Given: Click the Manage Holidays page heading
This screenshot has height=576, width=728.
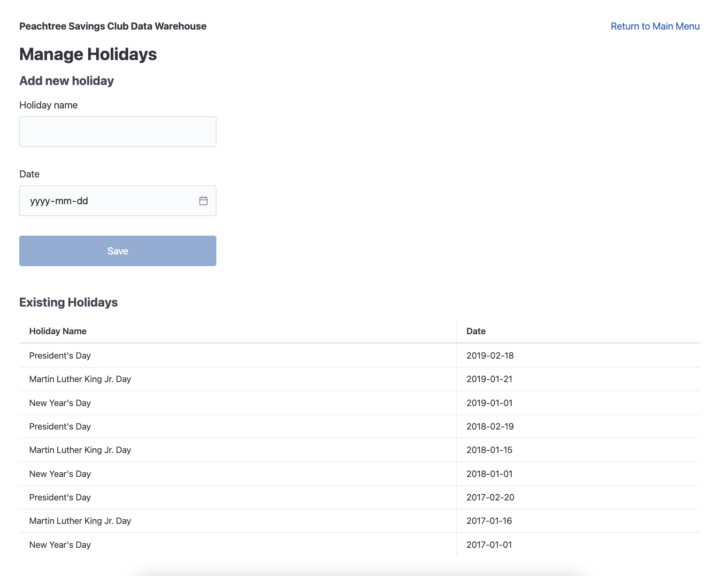Looking at the screenshot, I should coord(88,54).
